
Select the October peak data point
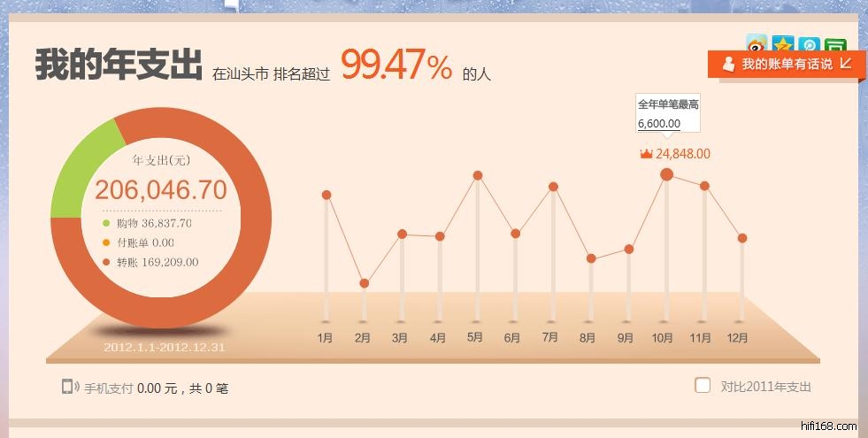point(666,174)
